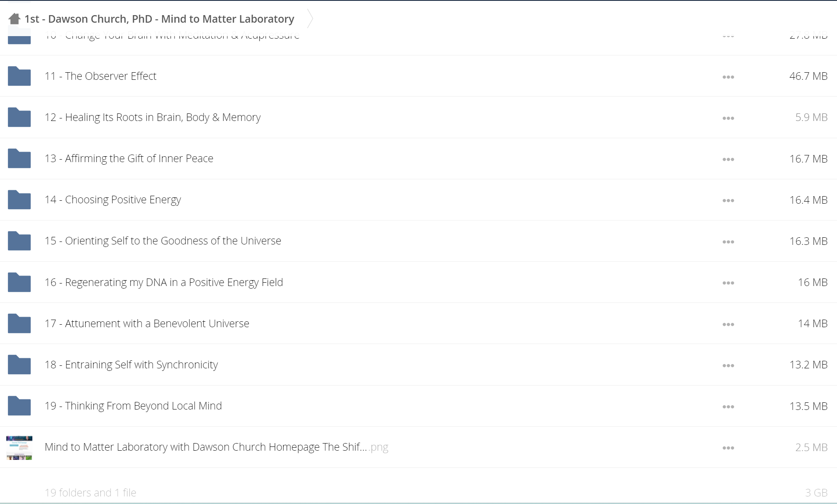Click the 16 MB size value
Viewport: 837px width, 504px height.
813,282
